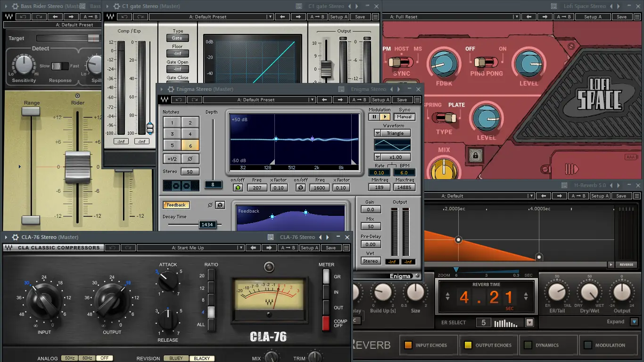Load next preset arrow in Enigma toolbar
Image resolution: width=644 pixels, height=362 pixels.
[x=340, y=100]
